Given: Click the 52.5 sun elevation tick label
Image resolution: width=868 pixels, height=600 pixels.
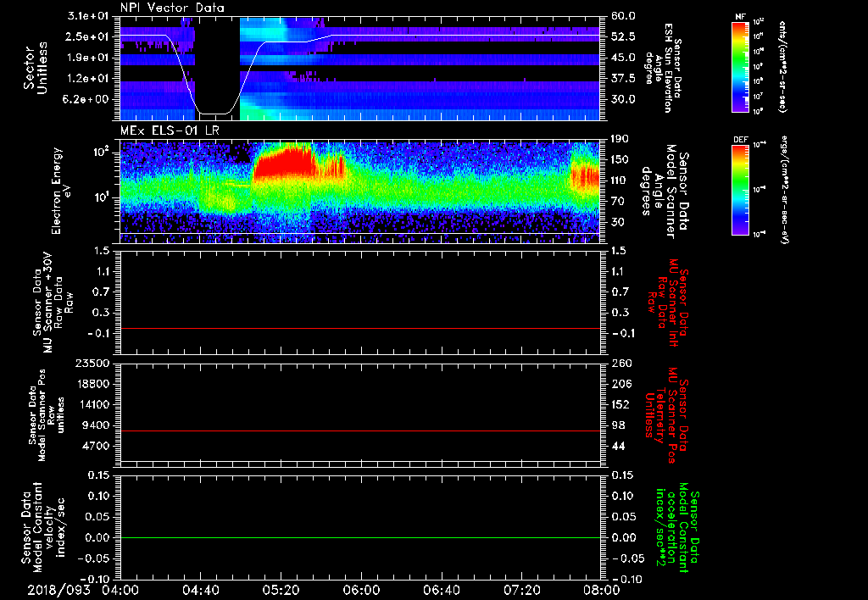Looking at the screenshot, I should click(623, 37).
